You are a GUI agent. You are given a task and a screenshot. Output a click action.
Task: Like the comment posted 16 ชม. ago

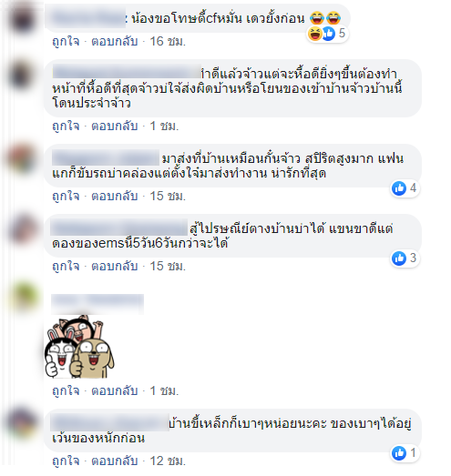(x=66, y=41)
